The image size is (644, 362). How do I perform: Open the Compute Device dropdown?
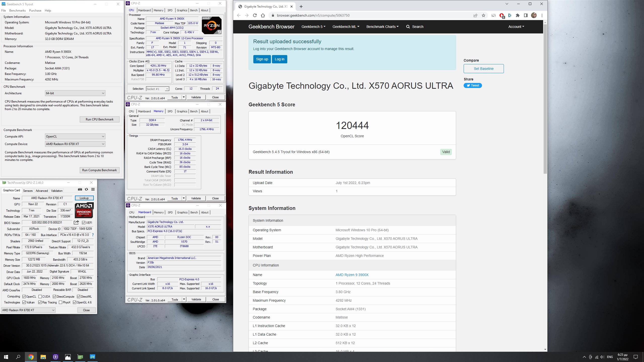pyautogui.click(x=75, y=144)
